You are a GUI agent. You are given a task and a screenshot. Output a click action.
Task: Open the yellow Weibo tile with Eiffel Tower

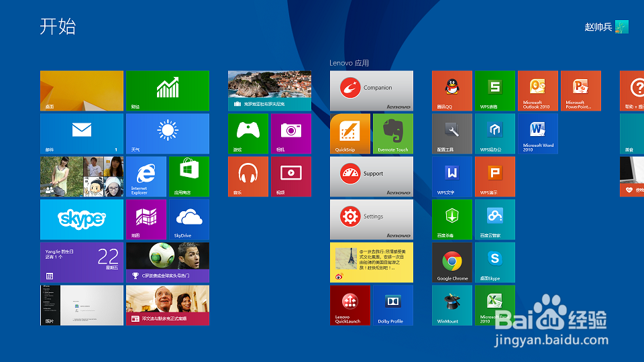(x=371, y=262)
